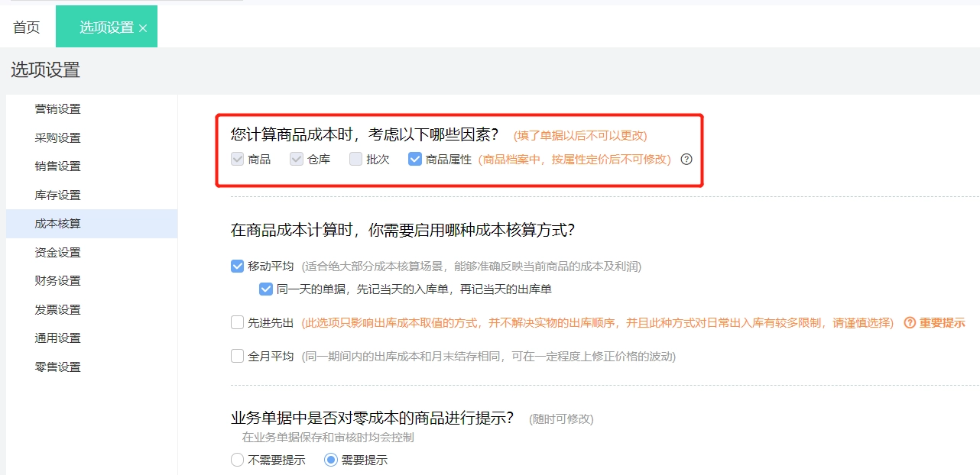Viewport: 980px width, 475px height.
Task: Click the 此选项只影响出库成本取值 warning text
Action: [x=597, y=323]
